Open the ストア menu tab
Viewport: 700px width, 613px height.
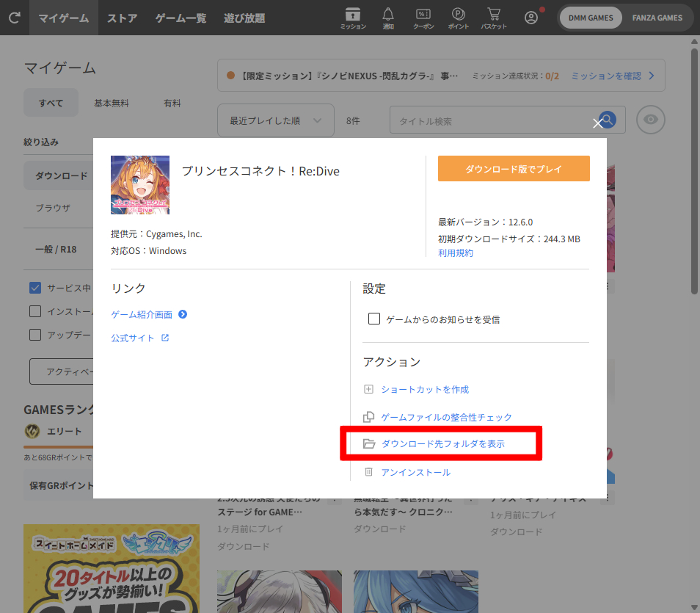[122, 18]
